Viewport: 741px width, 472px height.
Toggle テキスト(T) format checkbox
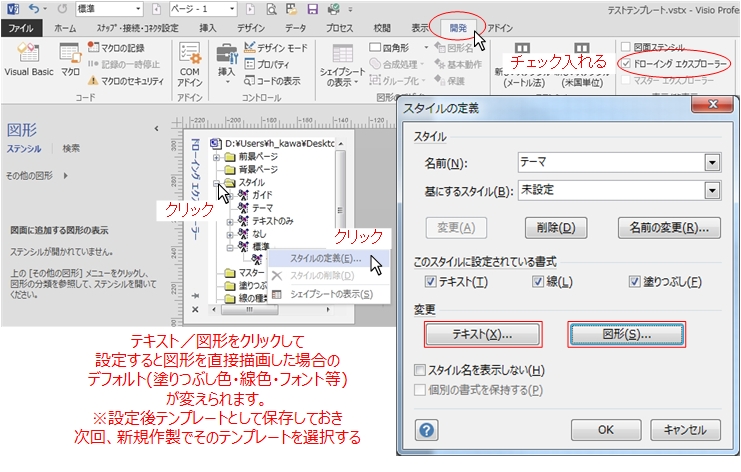(430, 282)
